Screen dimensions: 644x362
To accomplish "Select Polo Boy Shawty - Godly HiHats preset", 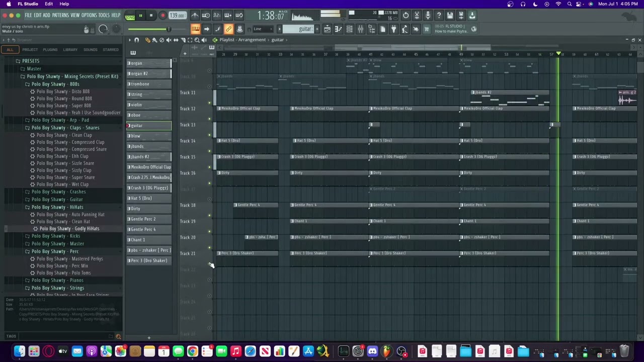I will [69, 229].
